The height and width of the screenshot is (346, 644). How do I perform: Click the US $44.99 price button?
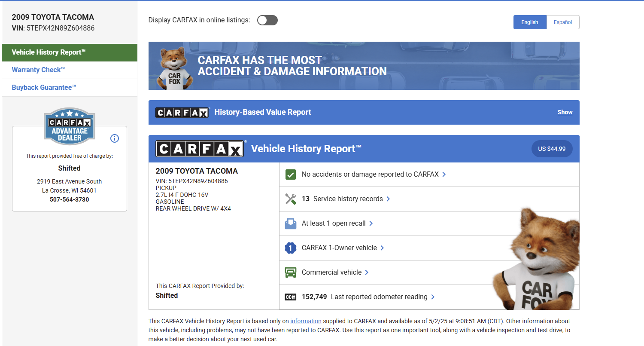[552, 149]
